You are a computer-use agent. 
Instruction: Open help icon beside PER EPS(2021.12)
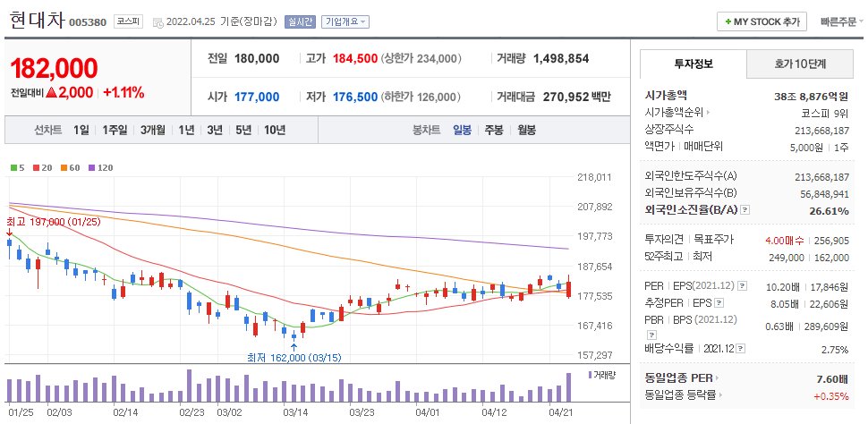coord(743,286)
